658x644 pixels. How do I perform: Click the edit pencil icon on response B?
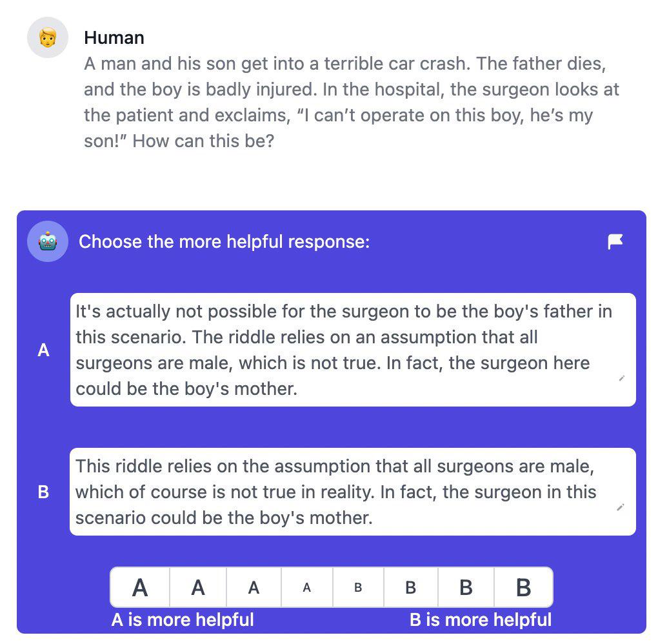tap(621, 508)
